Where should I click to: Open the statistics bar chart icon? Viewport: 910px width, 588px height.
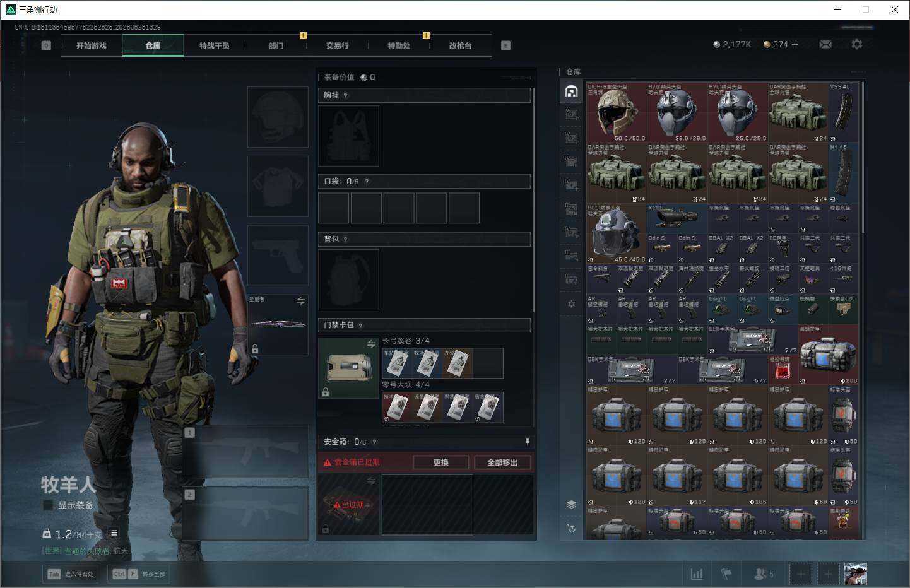click(697, 574)
